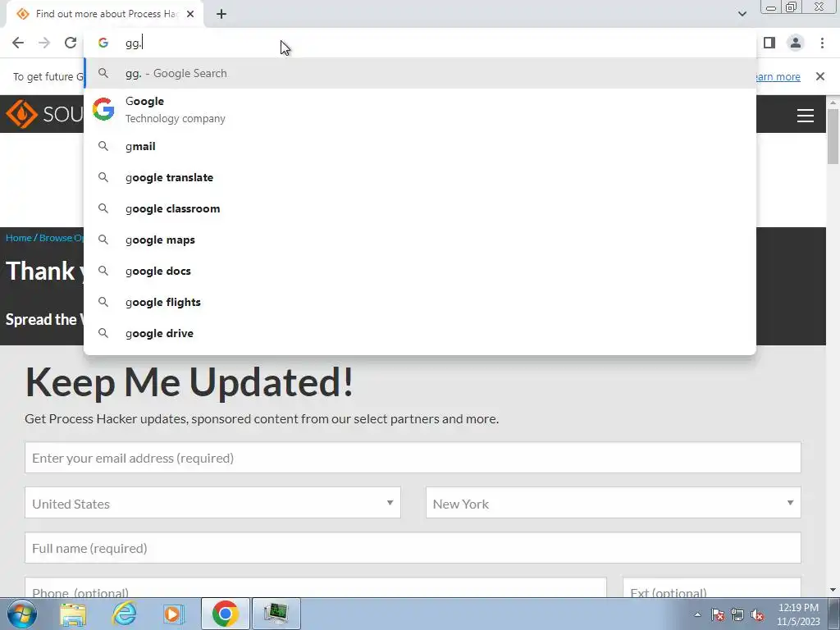The height and width of the screenshot is (630, 840).
Task: Pick the google translate suggestion
Action: [x=420, y=177]
